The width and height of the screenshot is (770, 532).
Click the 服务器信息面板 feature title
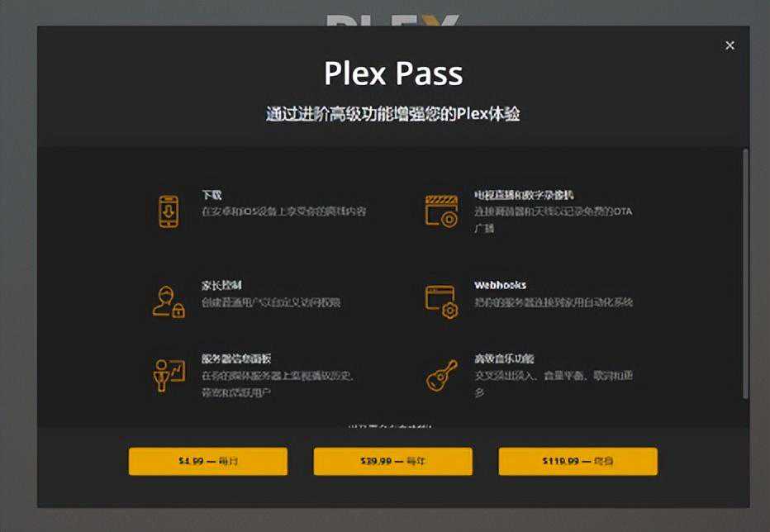236,359
